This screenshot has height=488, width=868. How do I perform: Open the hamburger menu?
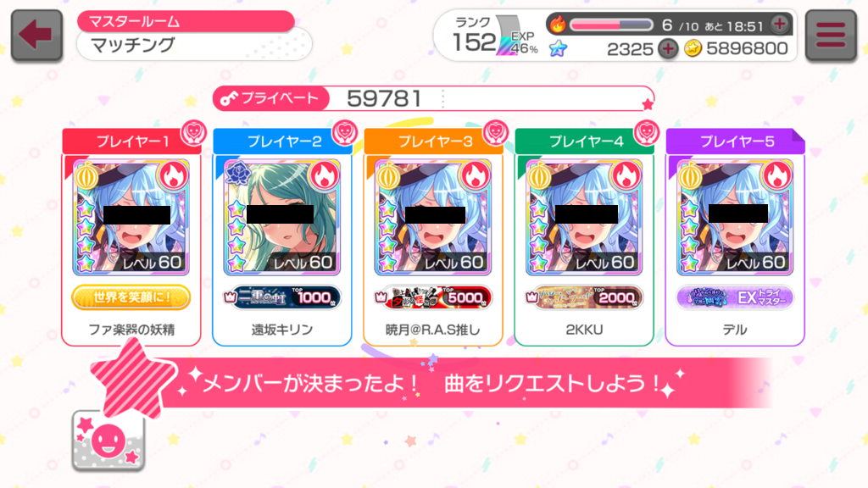point(831,35)
